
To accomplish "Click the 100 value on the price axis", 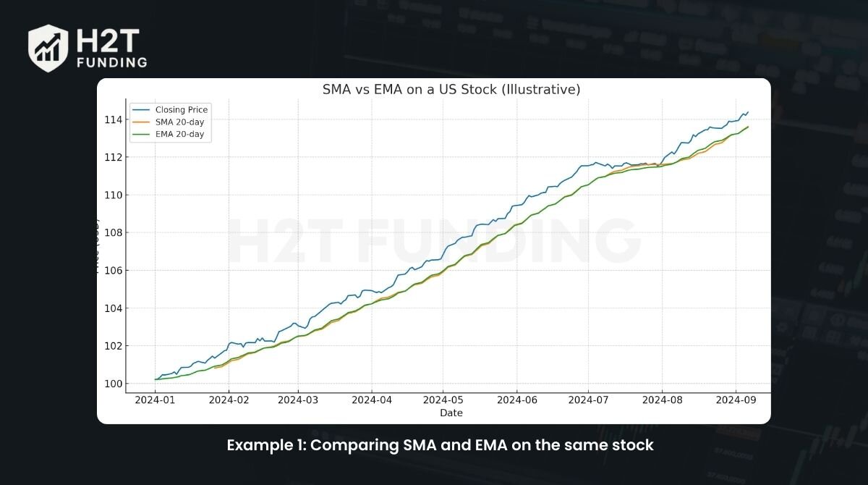I will coord(113,384).
